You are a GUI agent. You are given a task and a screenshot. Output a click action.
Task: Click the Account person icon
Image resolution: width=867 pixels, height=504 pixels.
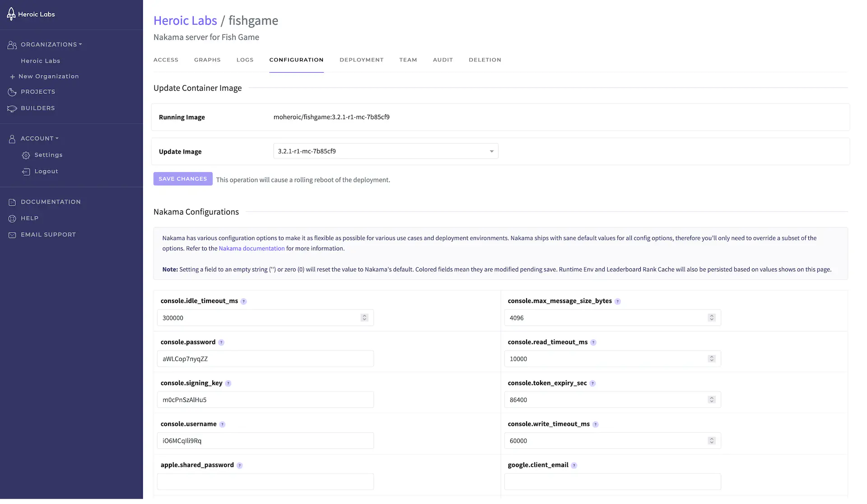click(x=12, y=139)
